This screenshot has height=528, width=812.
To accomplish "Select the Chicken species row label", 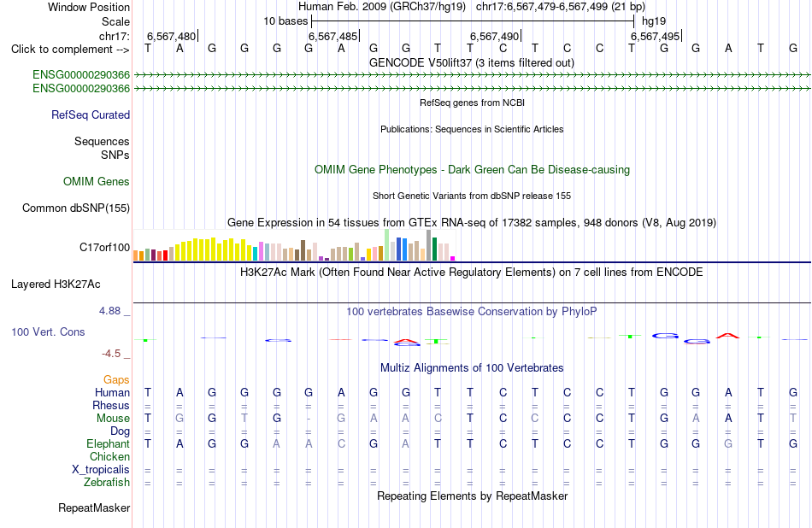I will [x=109, y=456].
